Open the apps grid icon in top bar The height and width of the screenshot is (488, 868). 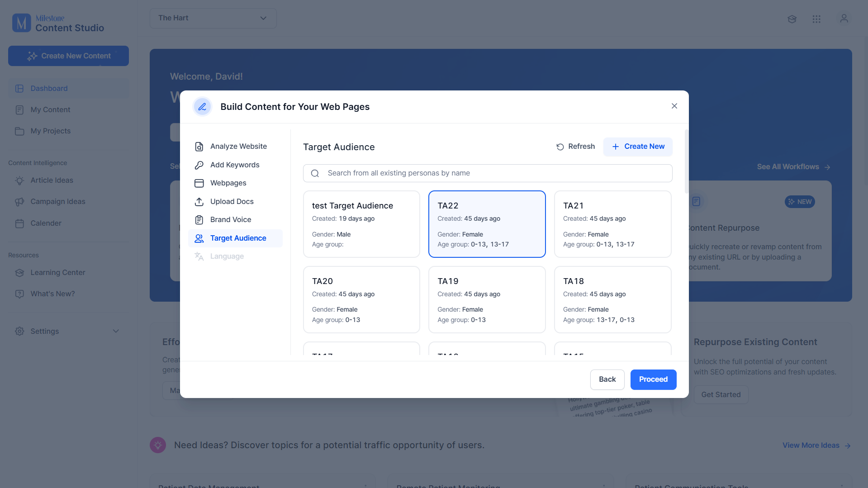(816, 19)
